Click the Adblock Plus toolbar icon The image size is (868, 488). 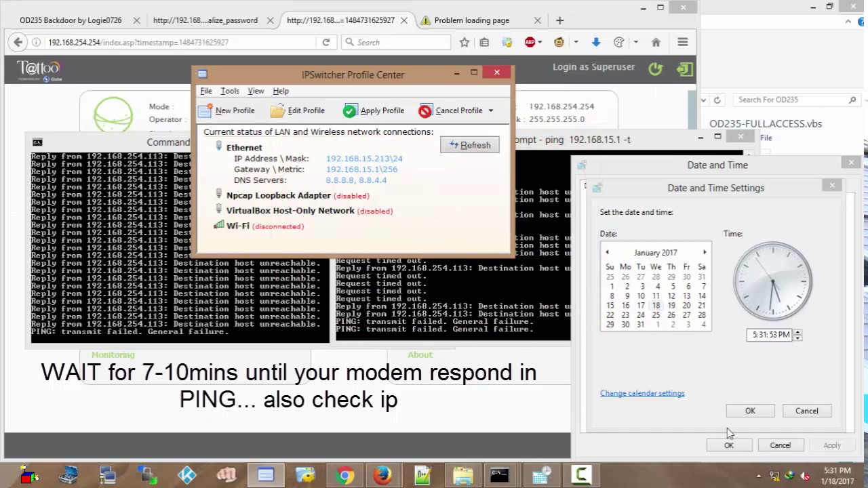[x=530, y=42]
